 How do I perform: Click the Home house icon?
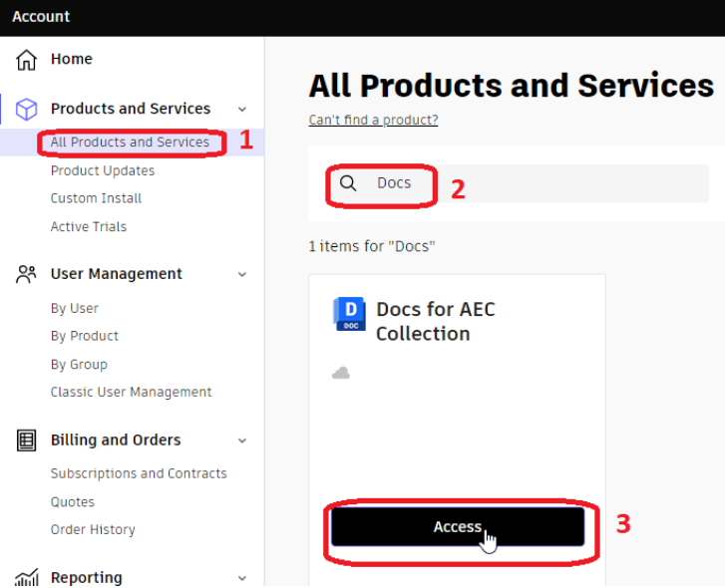[26, 60]
